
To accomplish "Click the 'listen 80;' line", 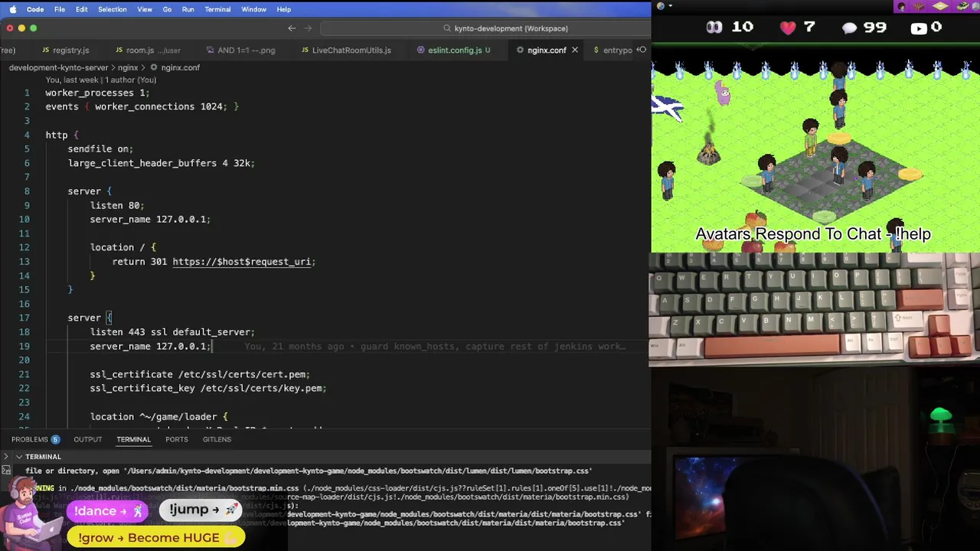I will point(117,205).
